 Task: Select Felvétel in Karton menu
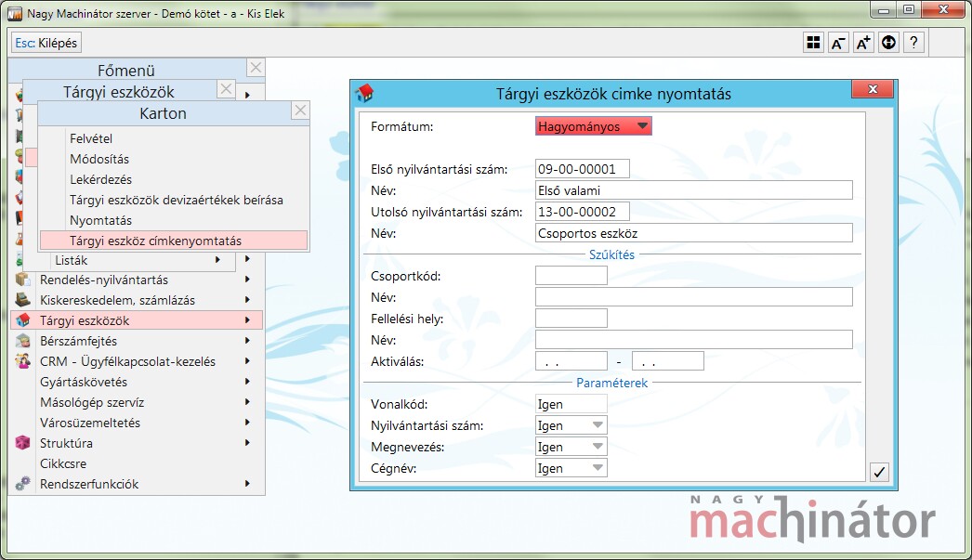pyautogui.click(x=174, y=138)
